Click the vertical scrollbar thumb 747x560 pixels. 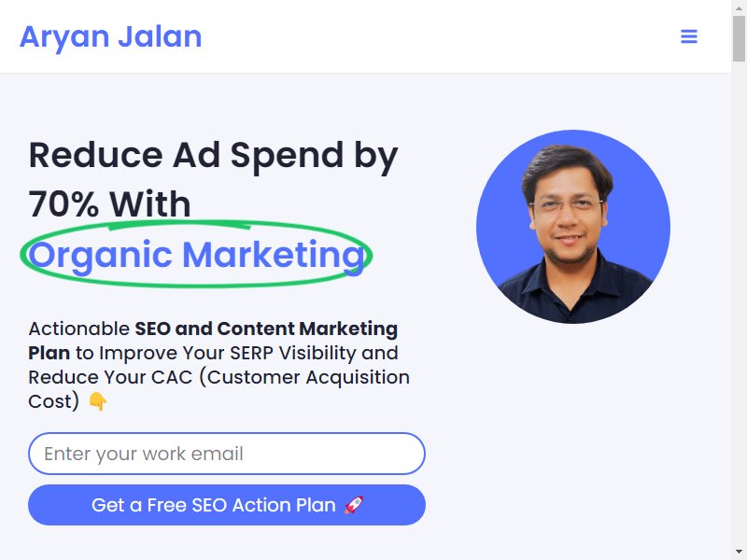pos(739,38)
